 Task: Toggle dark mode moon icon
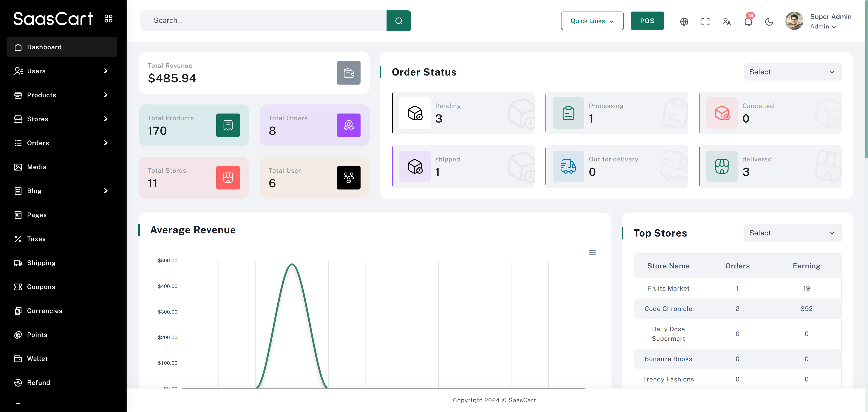[769, 21]
